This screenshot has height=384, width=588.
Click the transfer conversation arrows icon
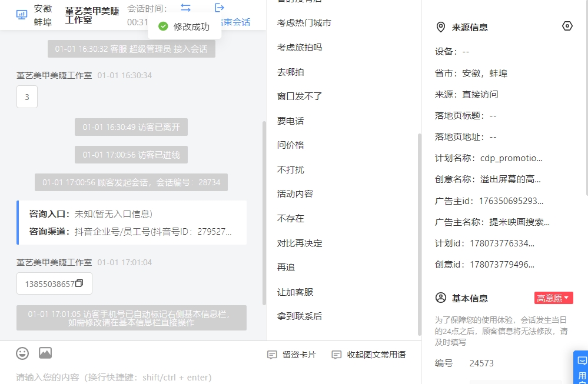coord(185,8)
